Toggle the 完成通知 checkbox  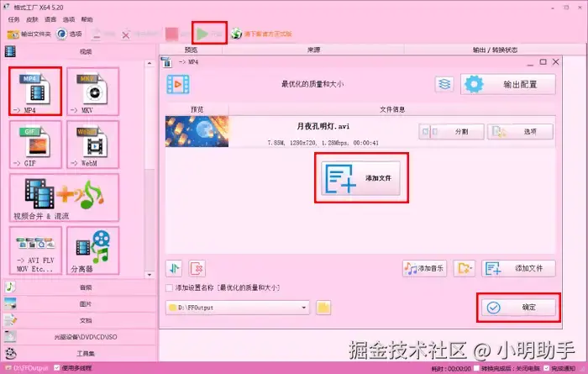click(547, 368)
